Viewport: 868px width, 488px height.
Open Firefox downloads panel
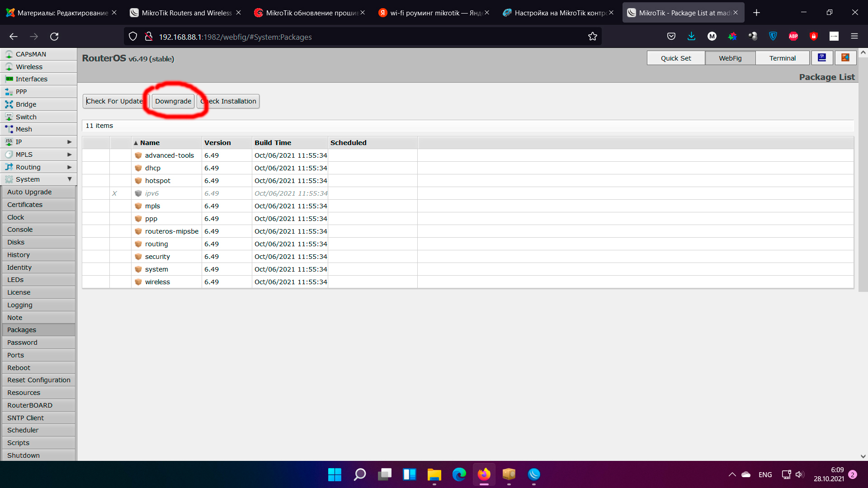[691, 37]
